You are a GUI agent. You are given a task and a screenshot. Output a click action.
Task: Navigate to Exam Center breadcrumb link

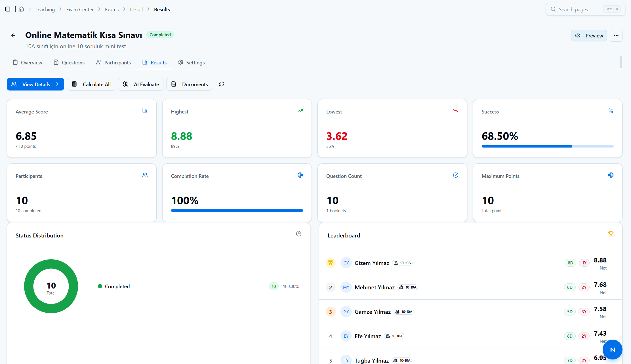click(80, 9)
